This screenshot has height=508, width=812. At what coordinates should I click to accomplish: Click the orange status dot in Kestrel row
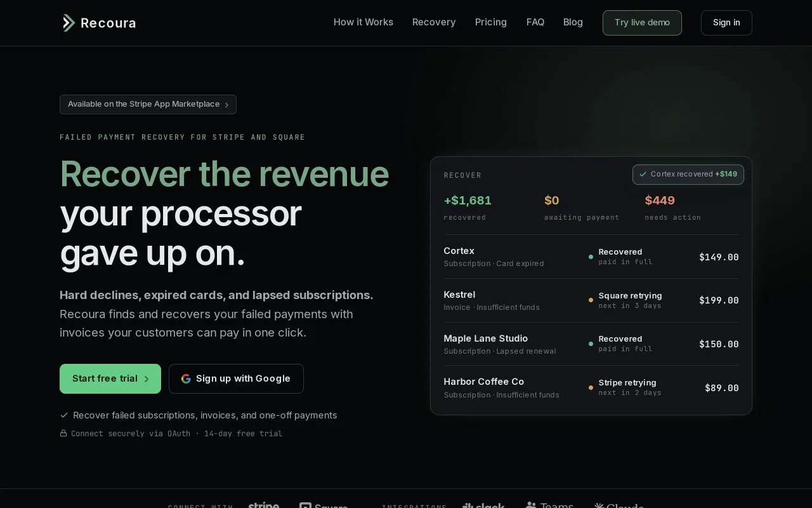click(x=591, y=300)
